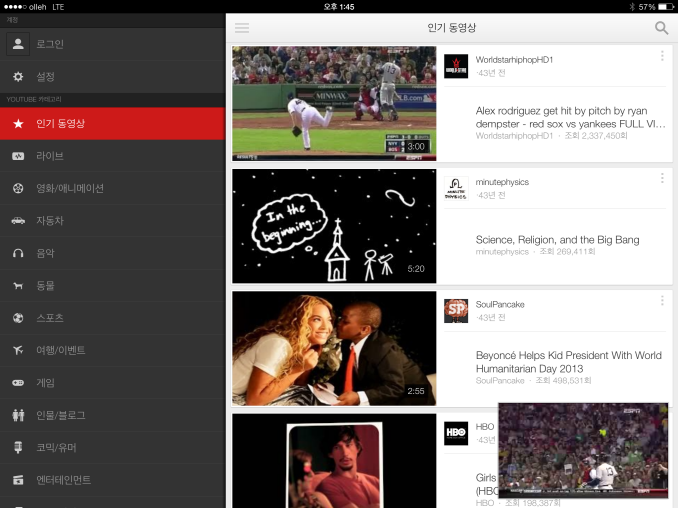The image size is (678, 508).
Task: Tap the airplane icon for 여행/이벤트
Action: click(18, 350)
